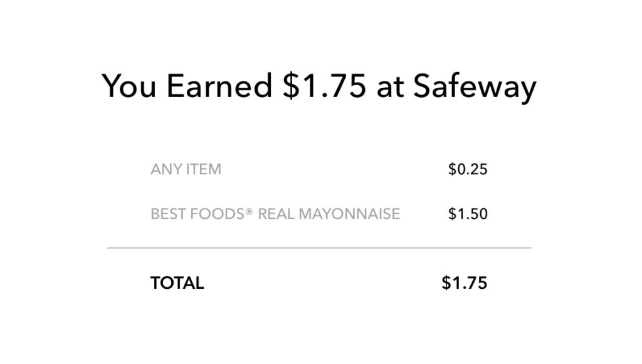Select the word "FOODS" in product name
The height and width of the screenshot is (364, 642).
click(x=218, y=214)
